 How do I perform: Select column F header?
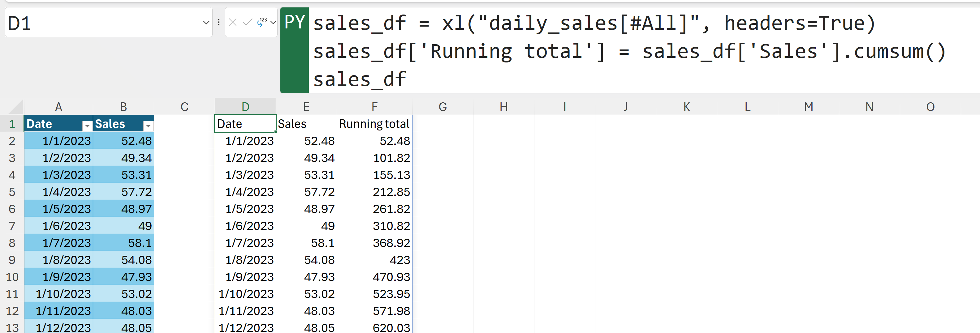click(x=374, y=107)
